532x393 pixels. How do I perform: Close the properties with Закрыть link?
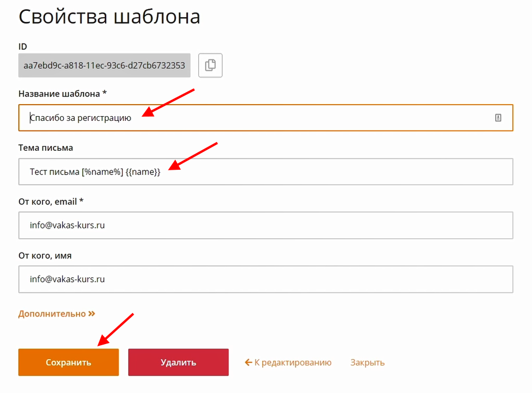pos(368,363)
